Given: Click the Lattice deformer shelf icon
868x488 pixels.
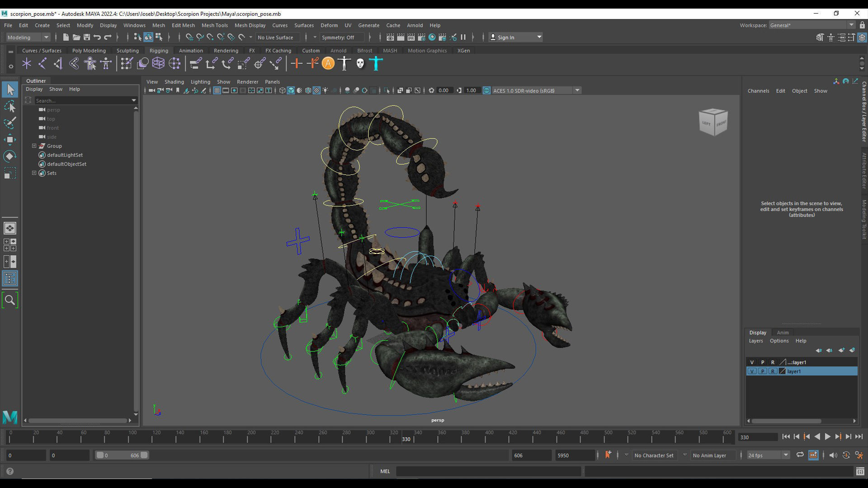Looking at the screenshot, I should pos(158,63).
